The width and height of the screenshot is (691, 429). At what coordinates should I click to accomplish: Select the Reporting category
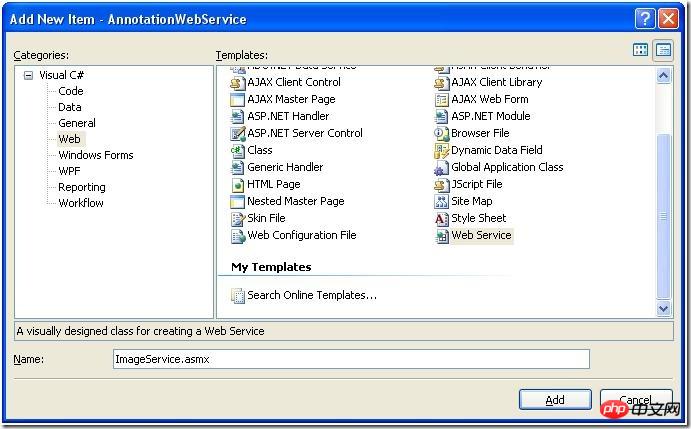(x=82, y=187)
